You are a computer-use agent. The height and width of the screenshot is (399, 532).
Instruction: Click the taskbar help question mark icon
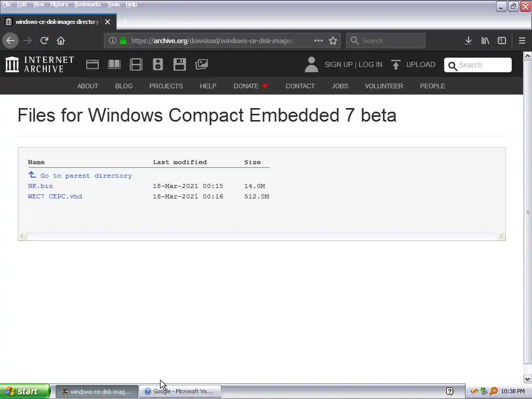pos(449,392)
